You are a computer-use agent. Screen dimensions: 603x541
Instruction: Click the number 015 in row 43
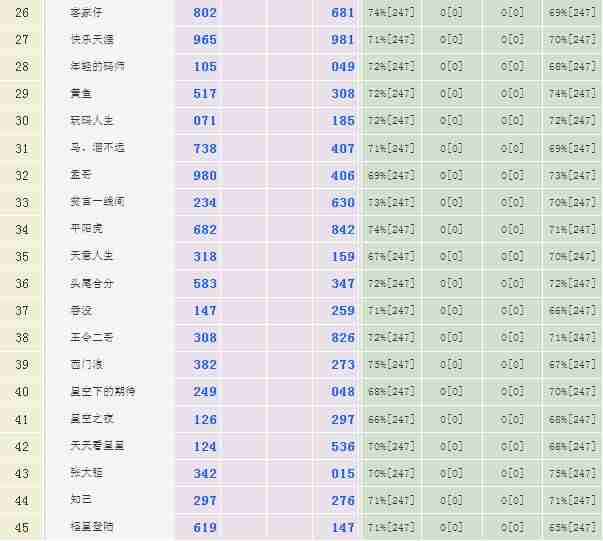343,474
